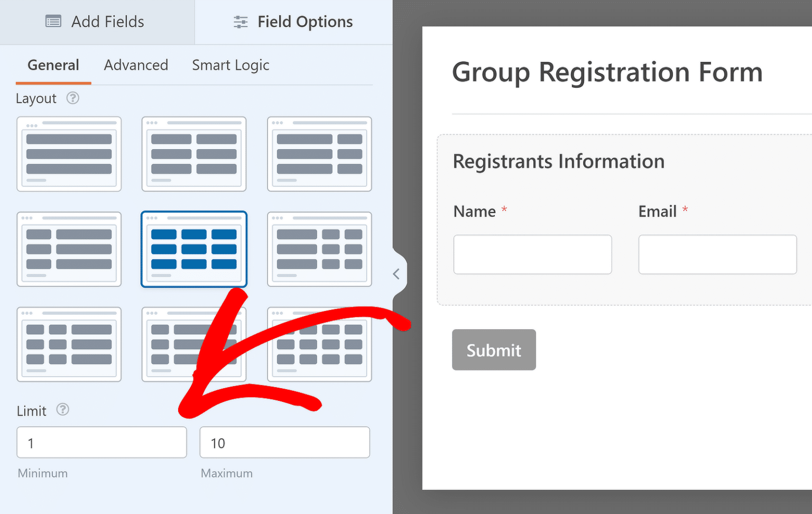Switch to the General tab
Viewport: 812px width, 514px height.
53,65
